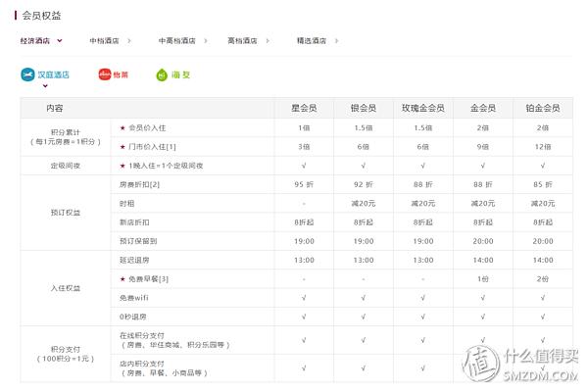Viewport: 588px width, 392px height.
Task: Expand the arrow next to 中高档酒店
Action: tap(206, 40)
